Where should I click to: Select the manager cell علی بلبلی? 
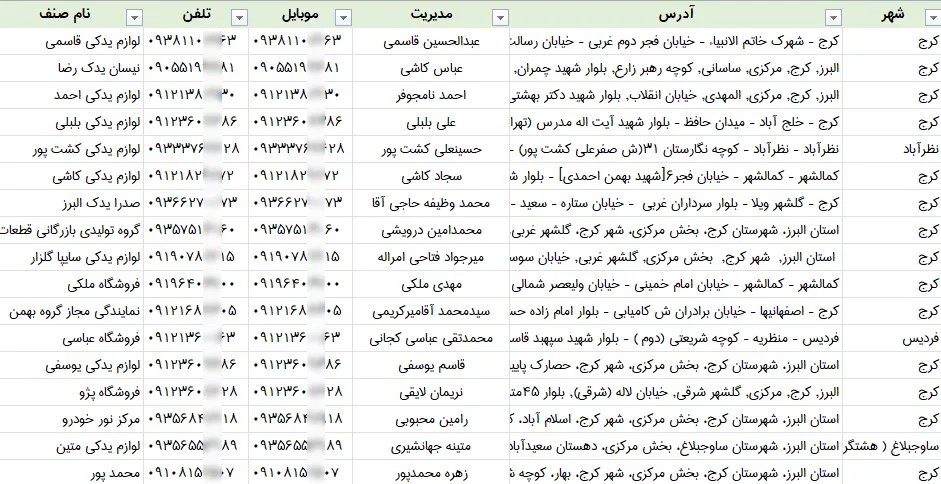click(x=431, y=123)
